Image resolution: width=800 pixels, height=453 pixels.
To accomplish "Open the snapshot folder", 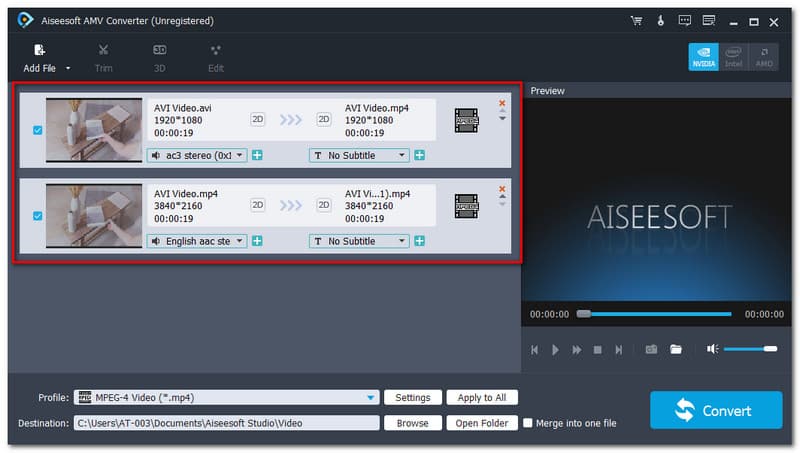I will tap(676, 349).
